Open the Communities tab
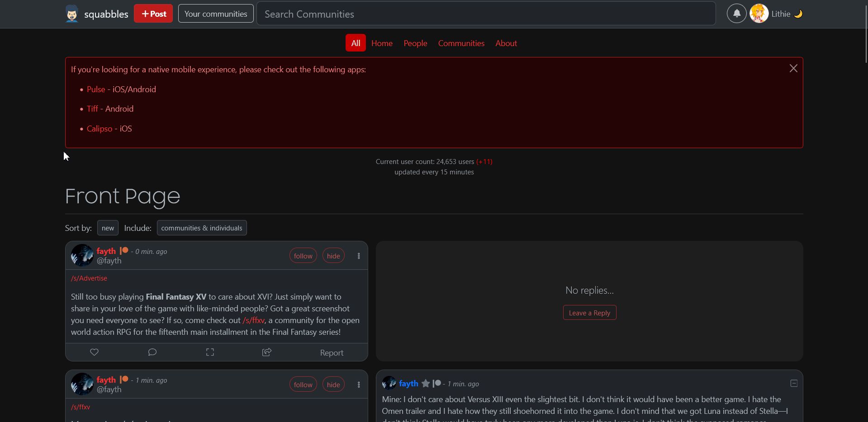Image resolution: width=868 pixels, height=422 pixels. tap(461, 43)
